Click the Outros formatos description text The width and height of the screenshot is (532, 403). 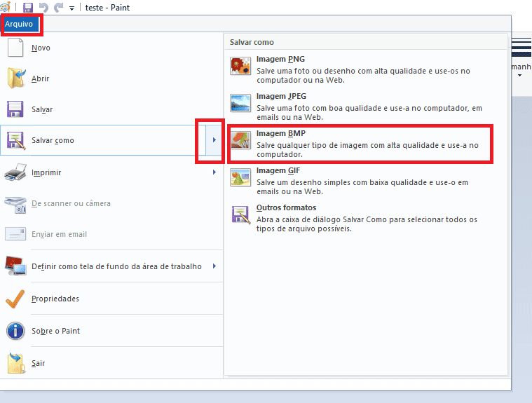367,224
